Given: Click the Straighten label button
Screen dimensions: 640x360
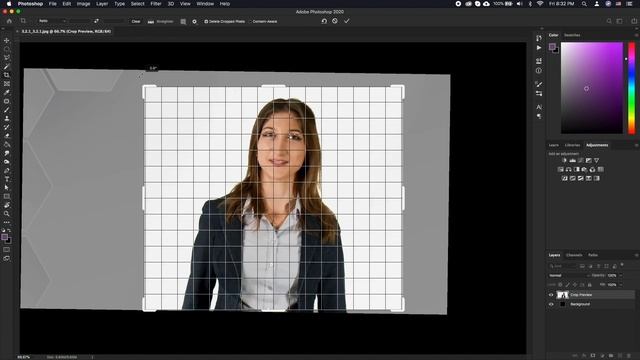Looking at the screenshot, I should (x=165, y=22).
